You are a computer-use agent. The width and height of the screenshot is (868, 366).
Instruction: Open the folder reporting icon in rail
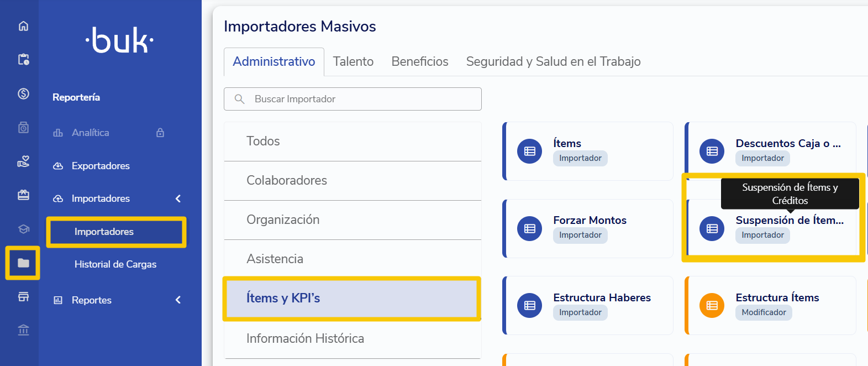(23, 263)
